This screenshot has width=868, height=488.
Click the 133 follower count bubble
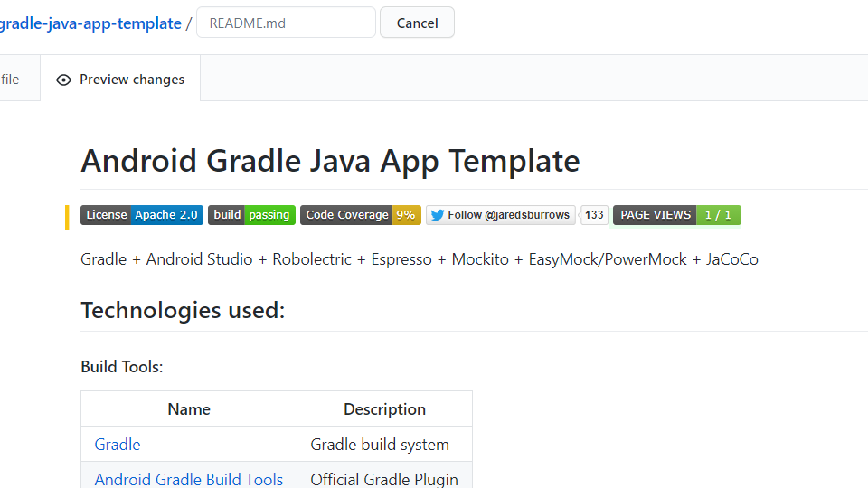click(x=594, y=215)
